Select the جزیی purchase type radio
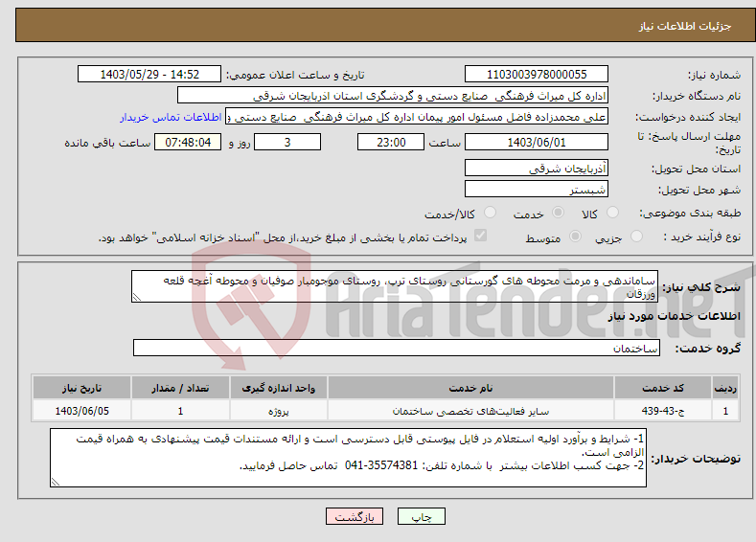This screenshot has width=756, height=542. (x=636, y=237)
